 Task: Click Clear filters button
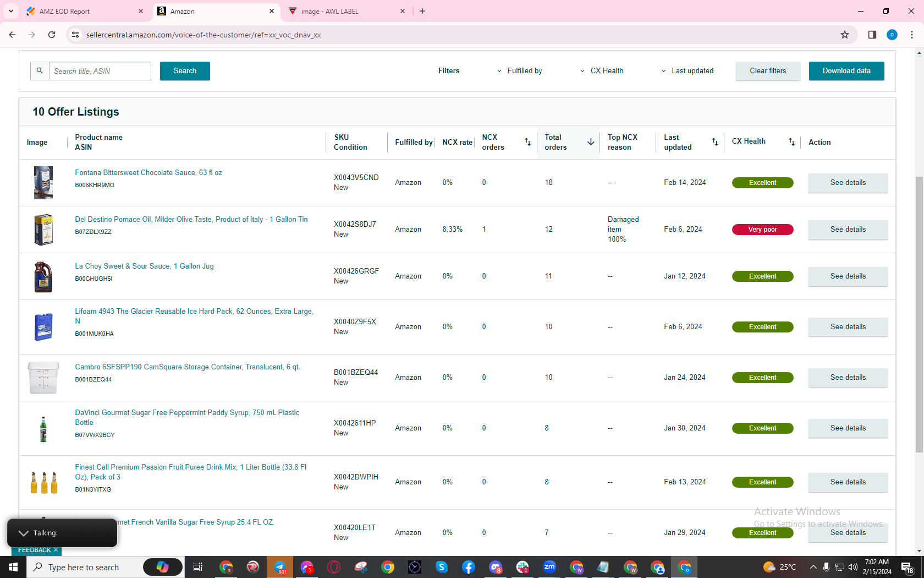[x=768, y=71]
